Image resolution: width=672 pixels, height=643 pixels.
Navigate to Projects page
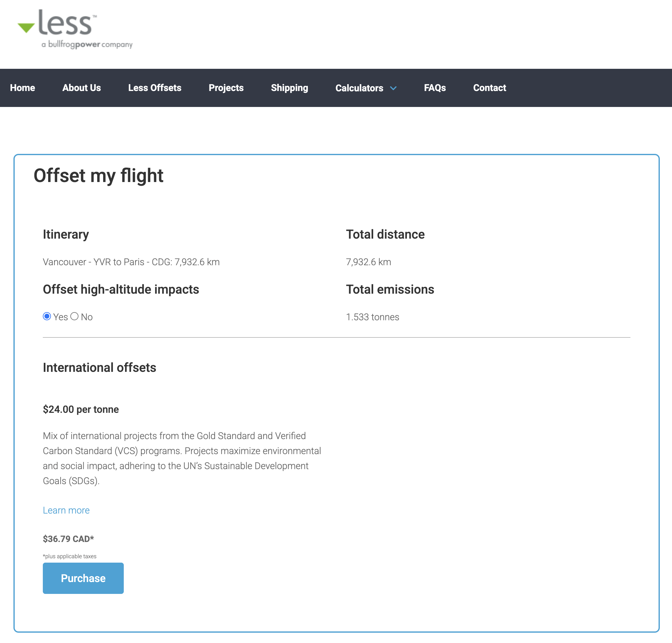[226, 88]
